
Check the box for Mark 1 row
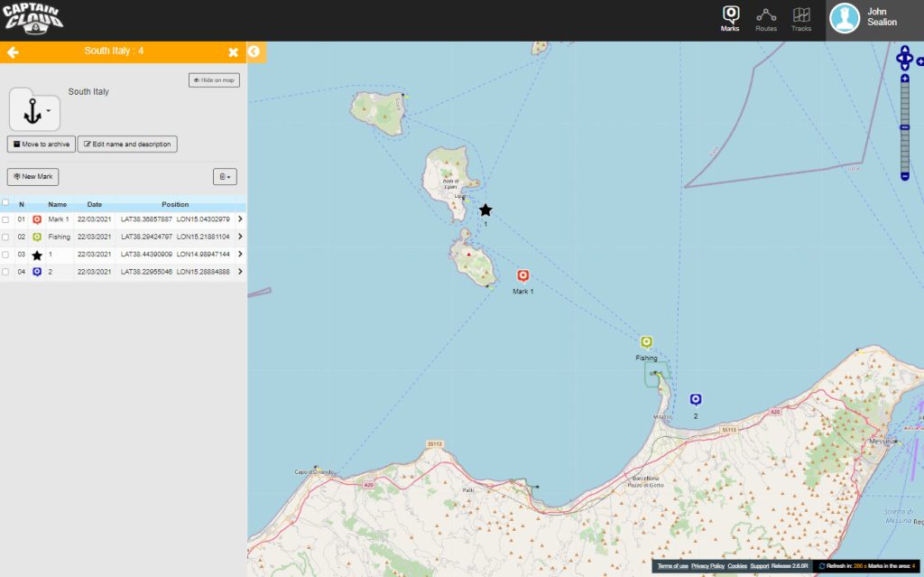[x=5, y=219]
